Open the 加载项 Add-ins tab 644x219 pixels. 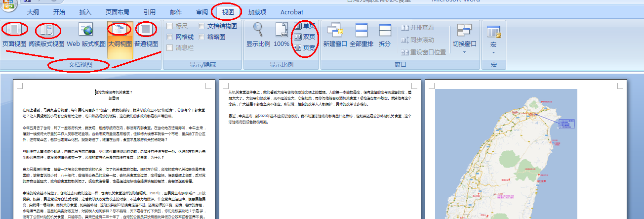pos(257,12)
